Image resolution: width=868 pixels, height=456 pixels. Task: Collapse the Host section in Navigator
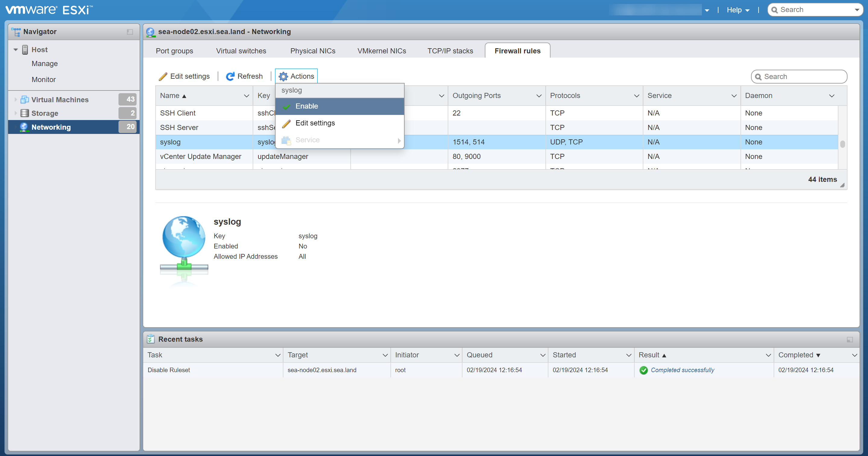(15, 49)
